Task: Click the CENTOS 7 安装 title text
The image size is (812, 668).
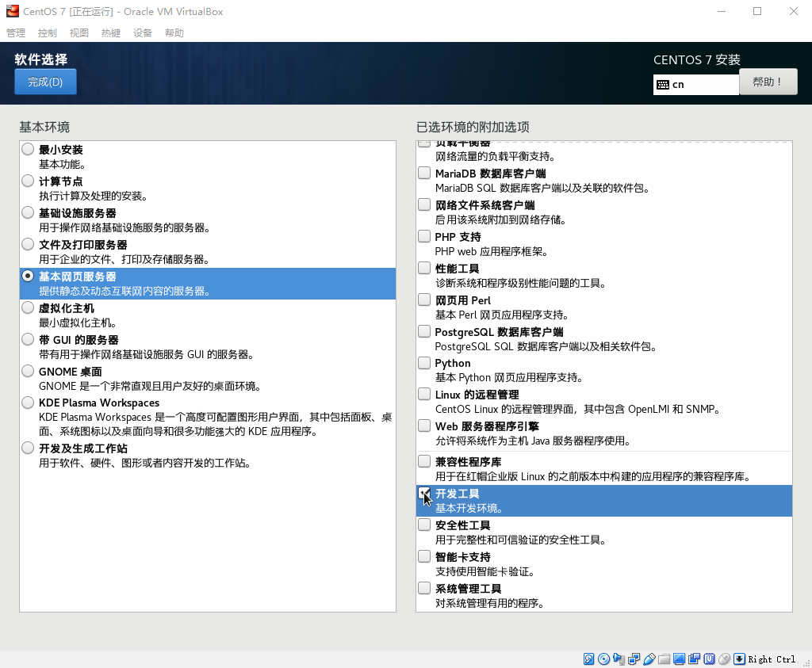Action: coord(696,60)
